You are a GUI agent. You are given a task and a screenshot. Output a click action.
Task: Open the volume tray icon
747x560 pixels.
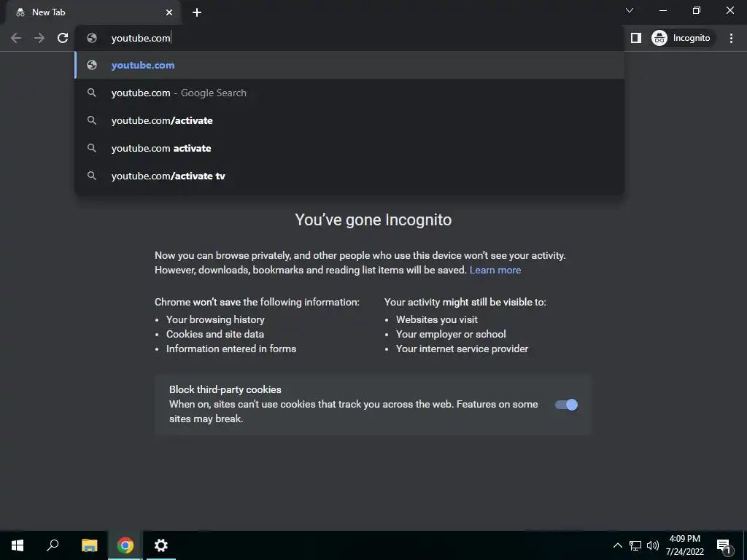(x=653, y=545)
